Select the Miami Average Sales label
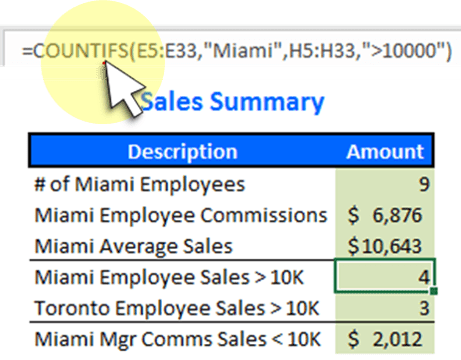 [134, 246]
